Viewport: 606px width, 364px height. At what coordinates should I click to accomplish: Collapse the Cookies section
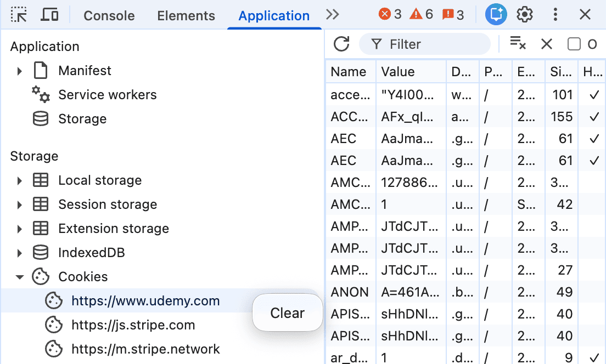pyautogui.click(x=20, y=276)
